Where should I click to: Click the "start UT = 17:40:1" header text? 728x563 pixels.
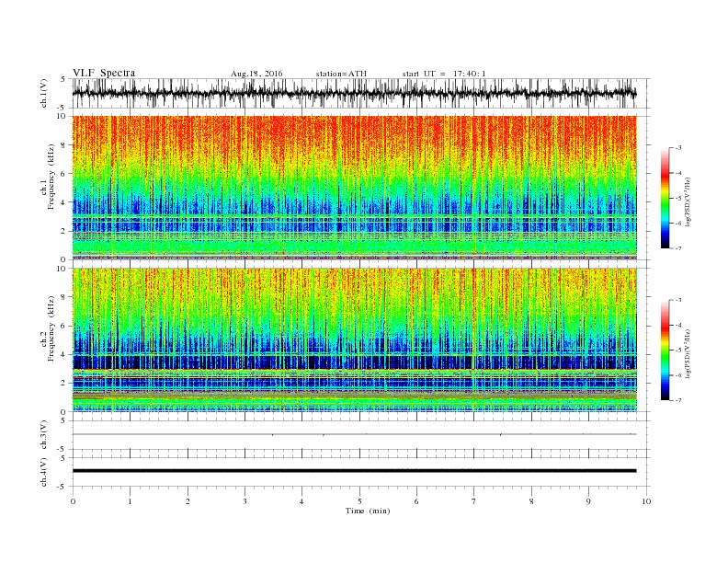pyautogui.click(x=444, y=74)
